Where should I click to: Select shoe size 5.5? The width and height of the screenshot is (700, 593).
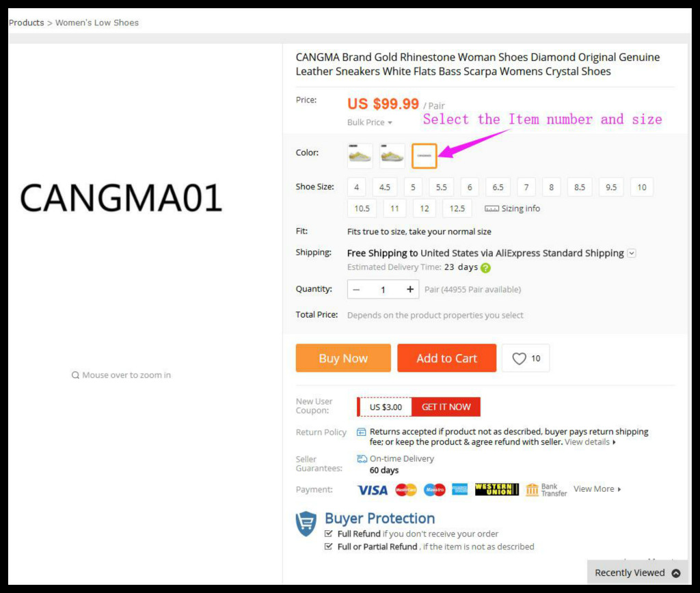coord(442,187)
